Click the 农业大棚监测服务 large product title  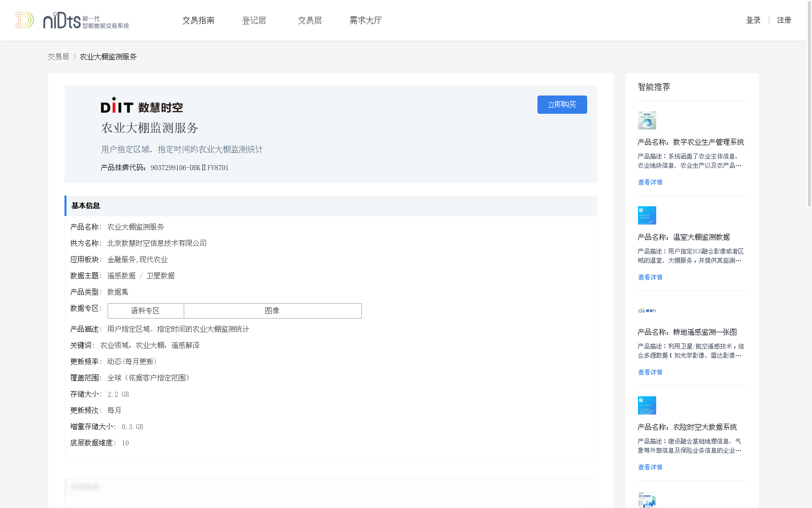(x=150, y=128)
